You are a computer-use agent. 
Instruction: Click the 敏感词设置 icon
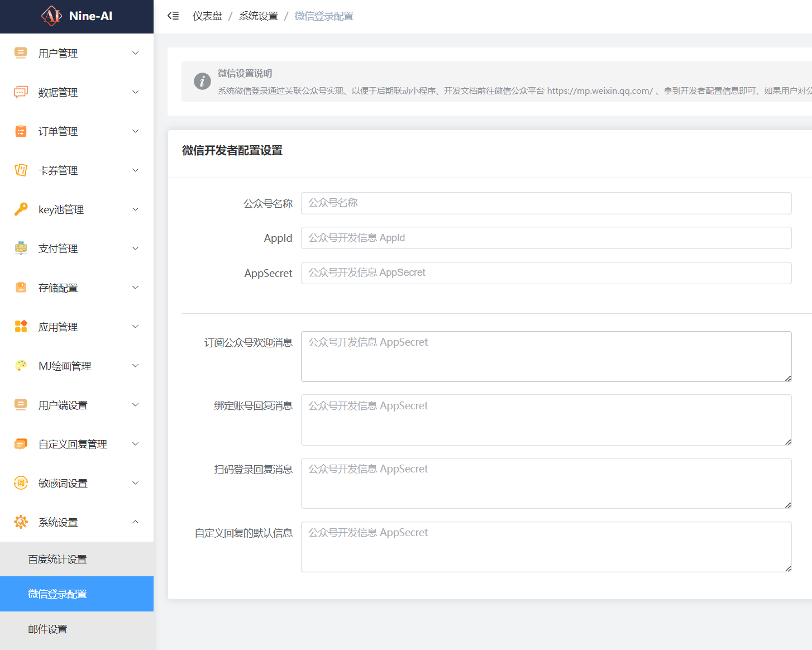pos(21,483)
